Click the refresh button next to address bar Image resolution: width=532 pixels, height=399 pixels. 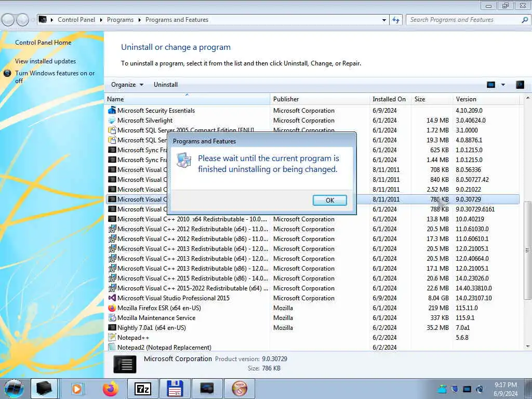396,20
